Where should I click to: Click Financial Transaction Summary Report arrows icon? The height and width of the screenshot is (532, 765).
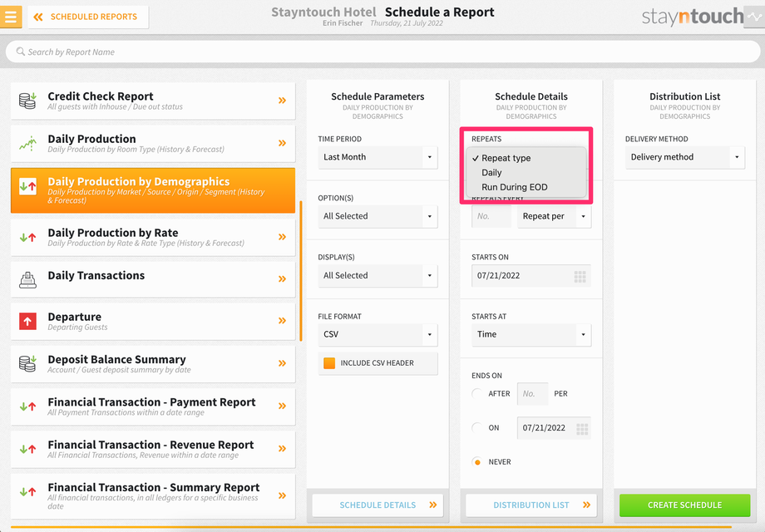tap(27, 491)
